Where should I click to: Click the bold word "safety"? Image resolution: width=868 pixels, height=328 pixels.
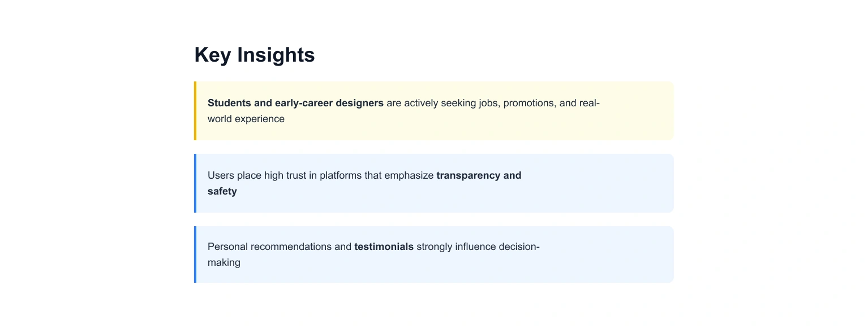click(x=222, y=191)
